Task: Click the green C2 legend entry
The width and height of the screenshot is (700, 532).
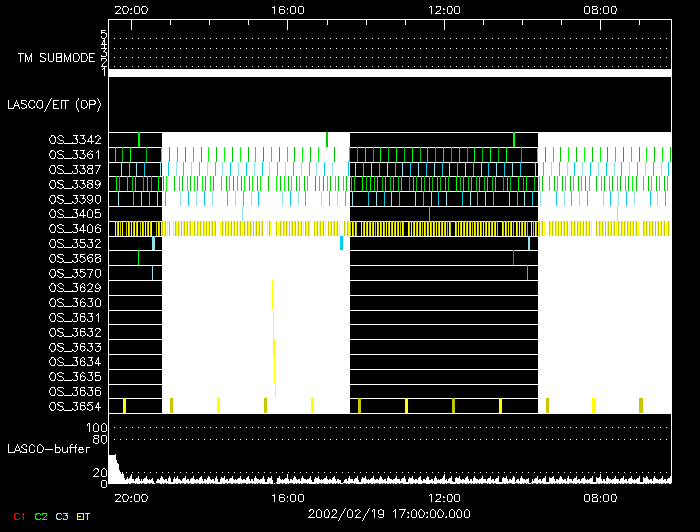Action: [x=41, y=516]
